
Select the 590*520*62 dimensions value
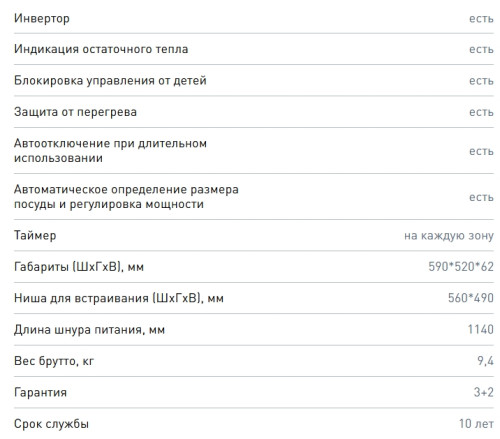point(461,267)
